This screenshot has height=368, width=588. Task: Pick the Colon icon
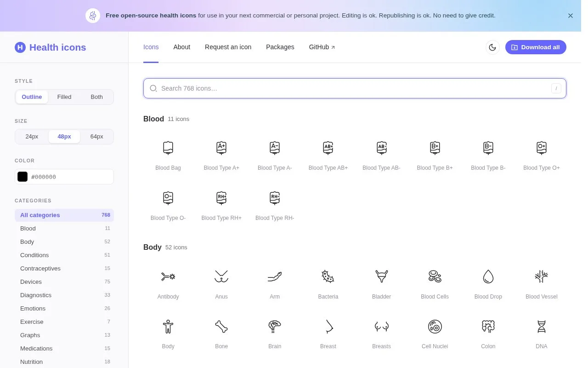click(x=488, y=327)
